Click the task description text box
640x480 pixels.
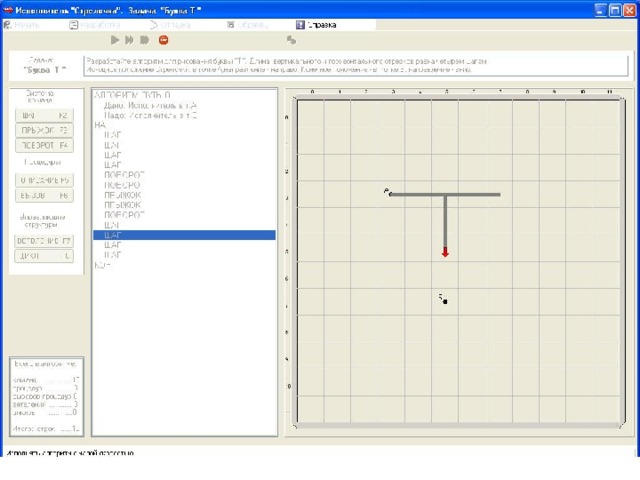tap(356, 66)
